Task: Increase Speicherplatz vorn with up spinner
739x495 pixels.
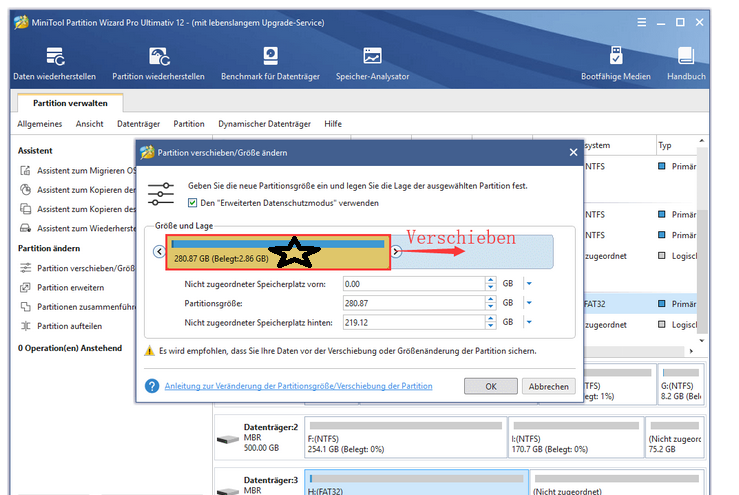Action: coord(491,280)
